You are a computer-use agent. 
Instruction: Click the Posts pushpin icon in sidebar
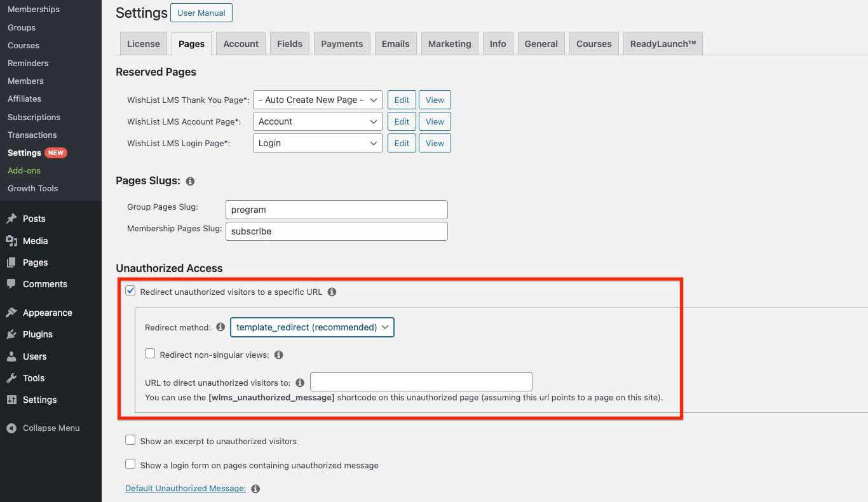click(x=11, y=219)
